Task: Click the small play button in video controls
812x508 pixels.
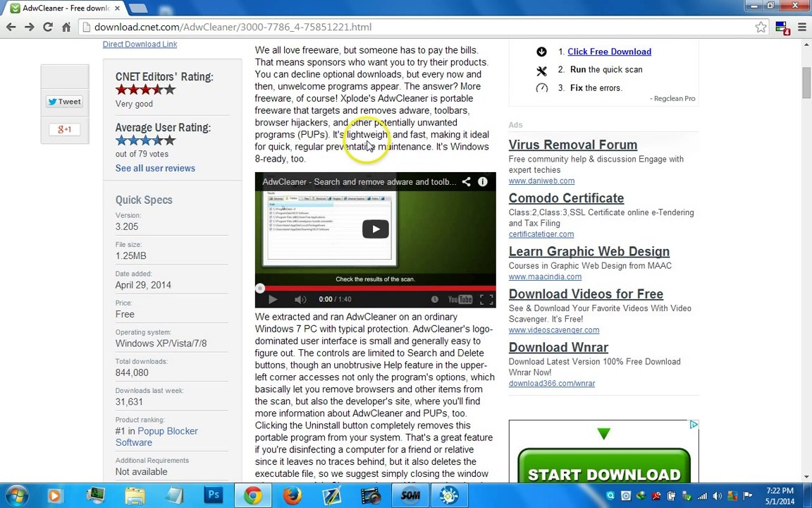Action: coord(272,299)
